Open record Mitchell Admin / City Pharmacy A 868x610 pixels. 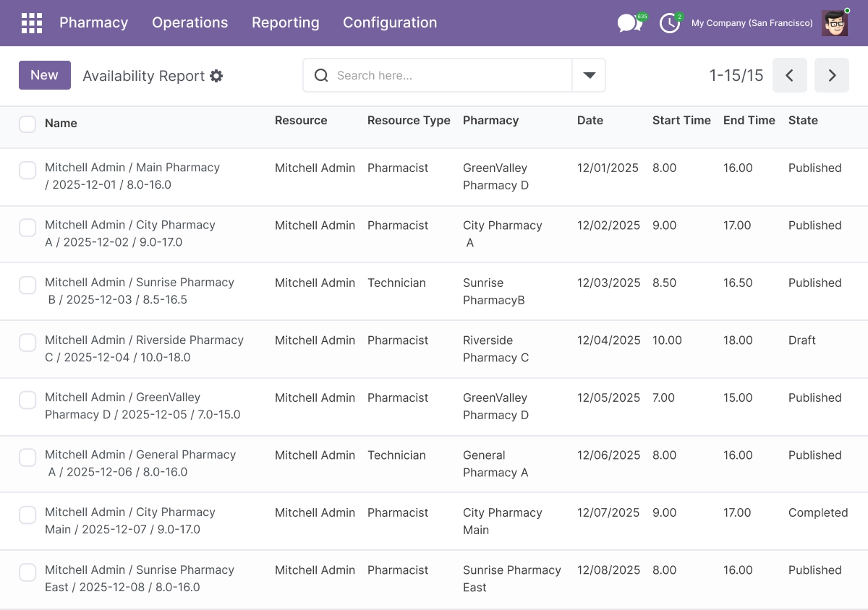point(130,233)
